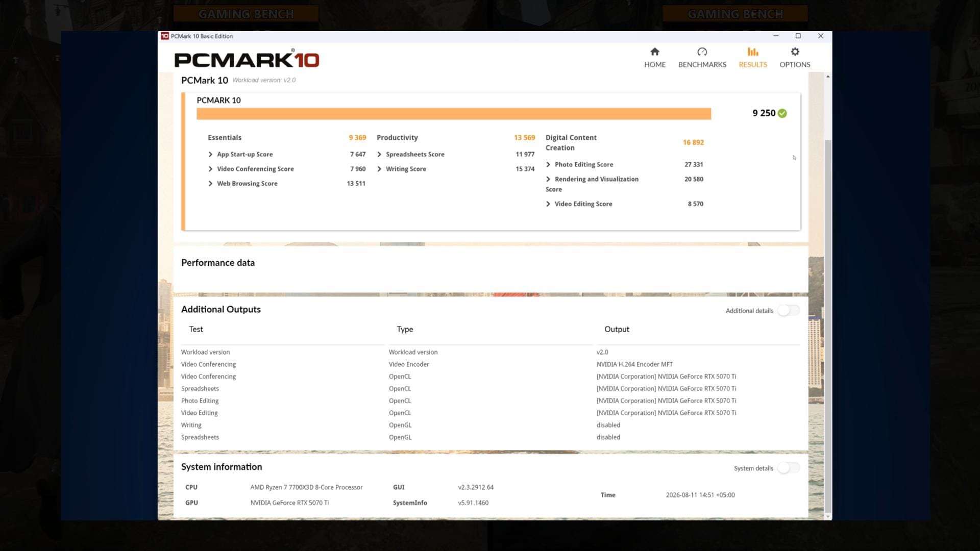Maximize the PCMark 10 window
This screenshot has width=980, height=551.
pos(798,36)
